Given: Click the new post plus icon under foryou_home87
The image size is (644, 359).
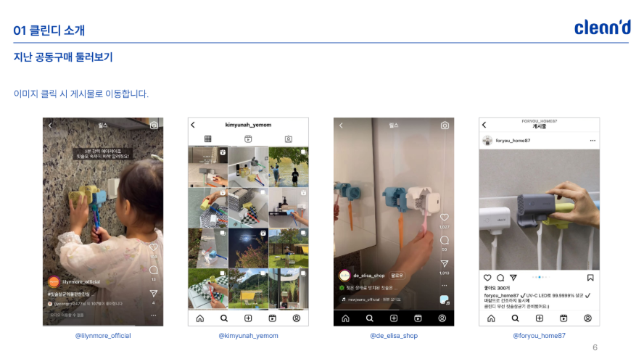Looking at the screenshot, I should tap(539, 318).
